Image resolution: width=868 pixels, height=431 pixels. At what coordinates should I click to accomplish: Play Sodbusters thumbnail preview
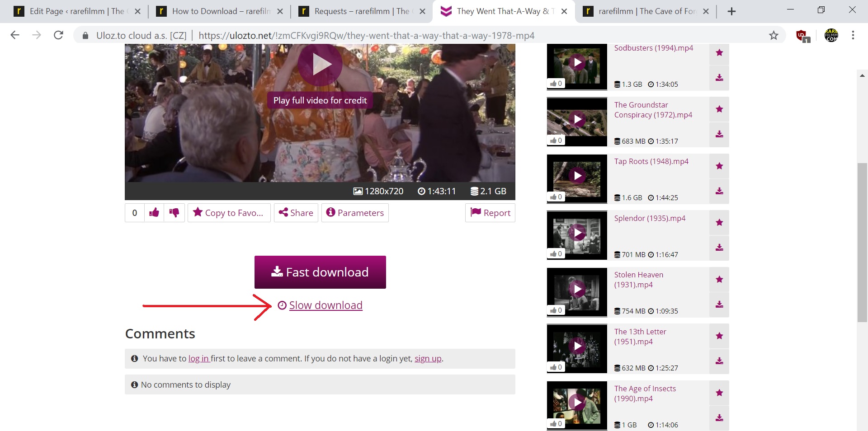pyautogui.click(x=577, y=62)
